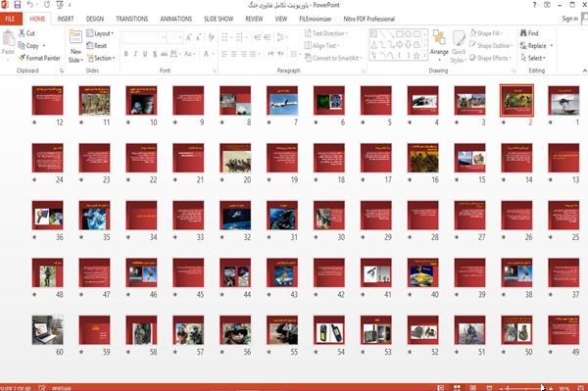Open the Section dropdown
Screen dimensions: 588x391
pyautogui.click(x=101, y=58)
